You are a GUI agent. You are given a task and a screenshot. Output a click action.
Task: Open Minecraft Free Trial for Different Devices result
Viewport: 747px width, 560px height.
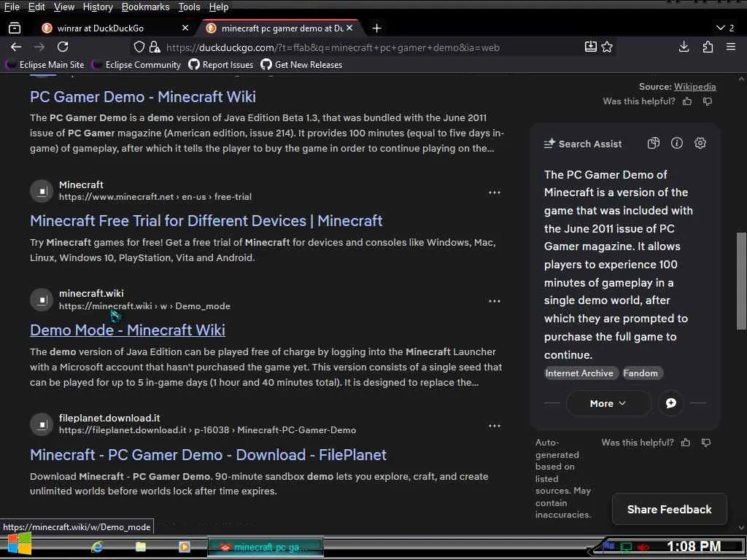pyautogui.click(x=206, y=220)
